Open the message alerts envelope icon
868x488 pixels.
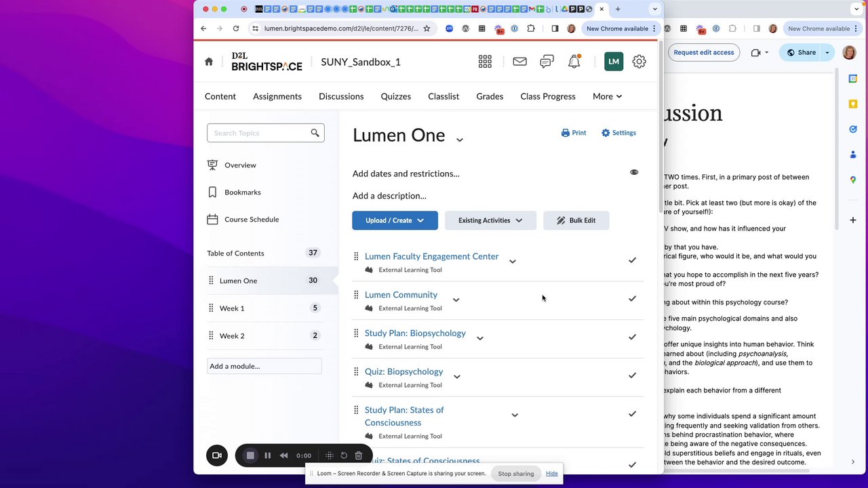520,62
